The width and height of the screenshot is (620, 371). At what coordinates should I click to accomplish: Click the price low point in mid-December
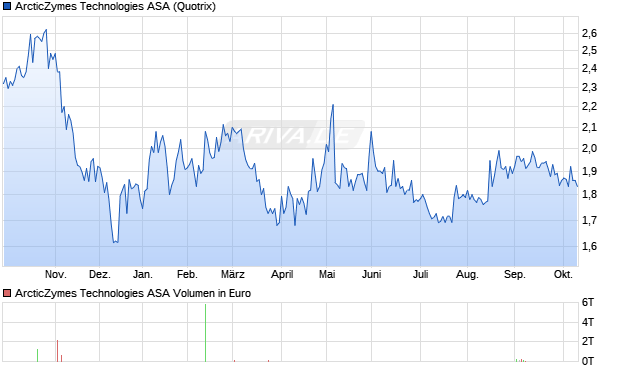pyautogui.click(x=115, y=242)
